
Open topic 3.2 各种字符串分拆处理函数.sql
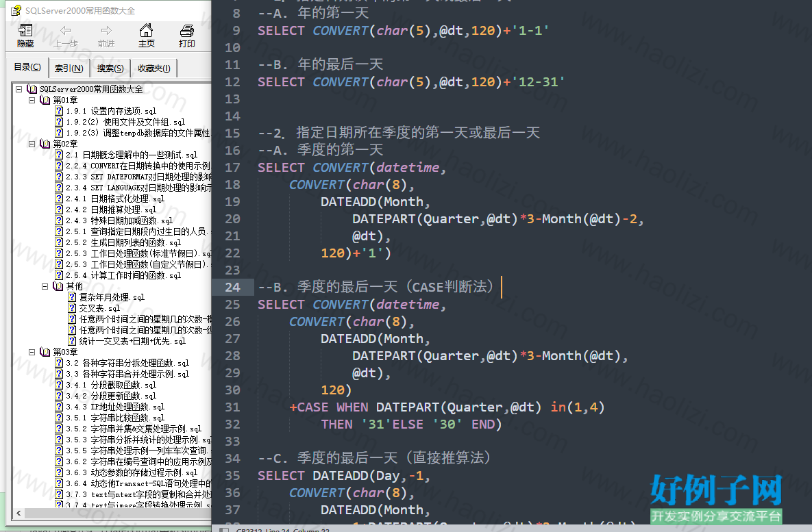coord(127,364)
